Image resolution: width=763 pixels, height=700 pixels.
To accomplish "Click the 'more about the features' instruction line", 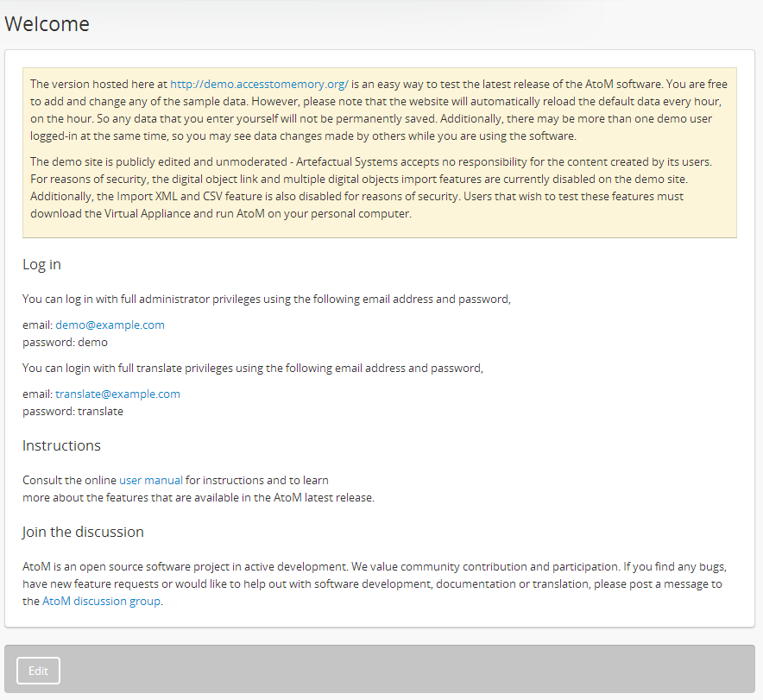I will pos(198,498).
